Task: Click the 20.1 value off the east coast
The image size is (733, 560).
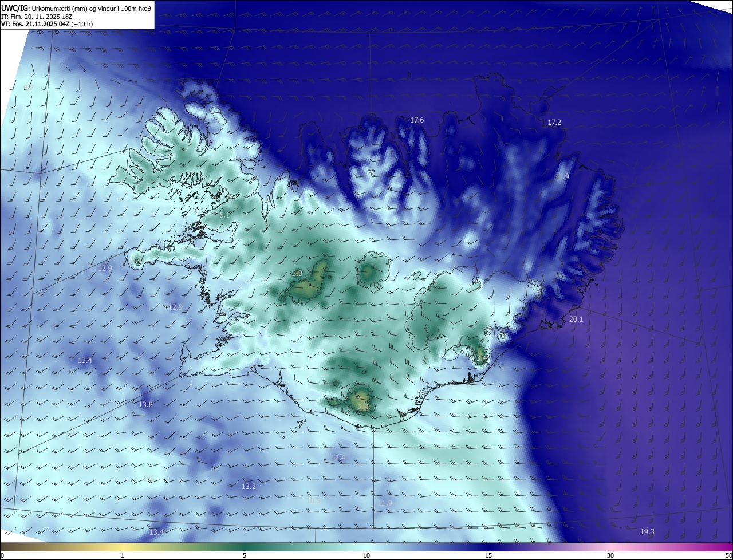Action: coord(576,320)
